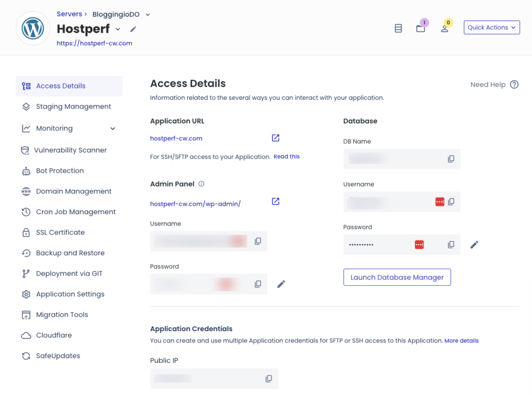Open Admin Panel external link icon
The width and height of the screenshot is (532, 395).
tap(275, 201)
